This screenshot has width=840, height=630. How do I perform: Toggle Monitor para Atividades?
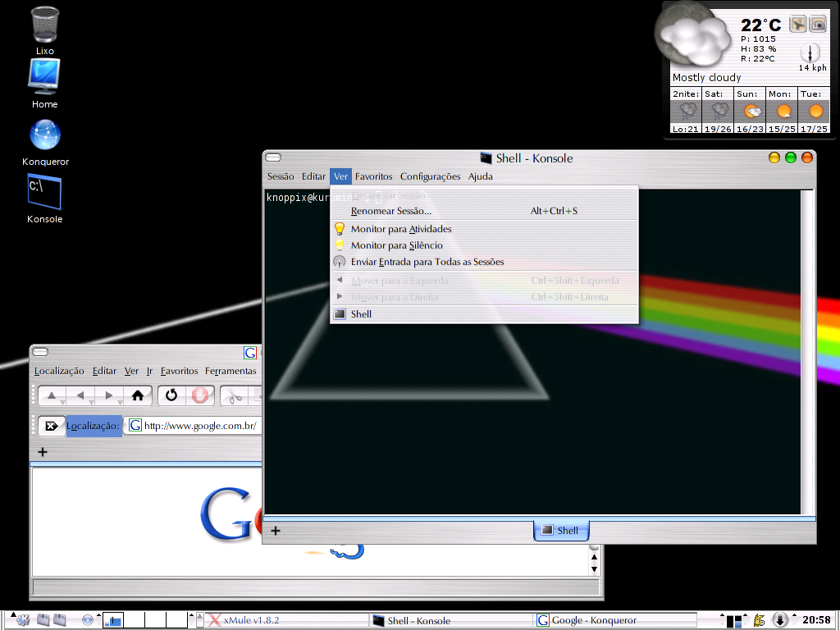[x=484, y=229]
